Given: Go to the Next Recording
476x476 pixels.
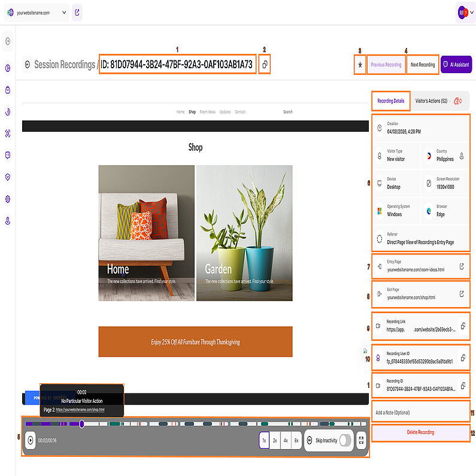Looking at the screenshot, I should click(x=422, y=65).
